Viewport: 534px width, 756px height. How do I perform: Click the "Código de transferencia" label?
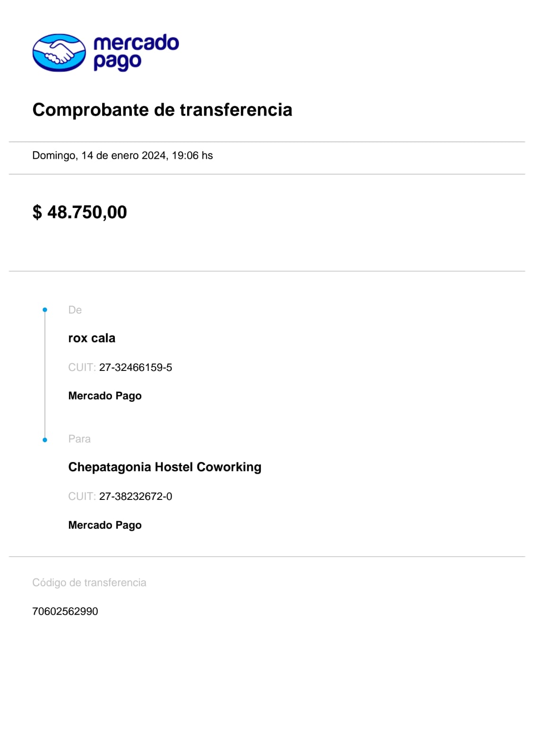[89, 583]
